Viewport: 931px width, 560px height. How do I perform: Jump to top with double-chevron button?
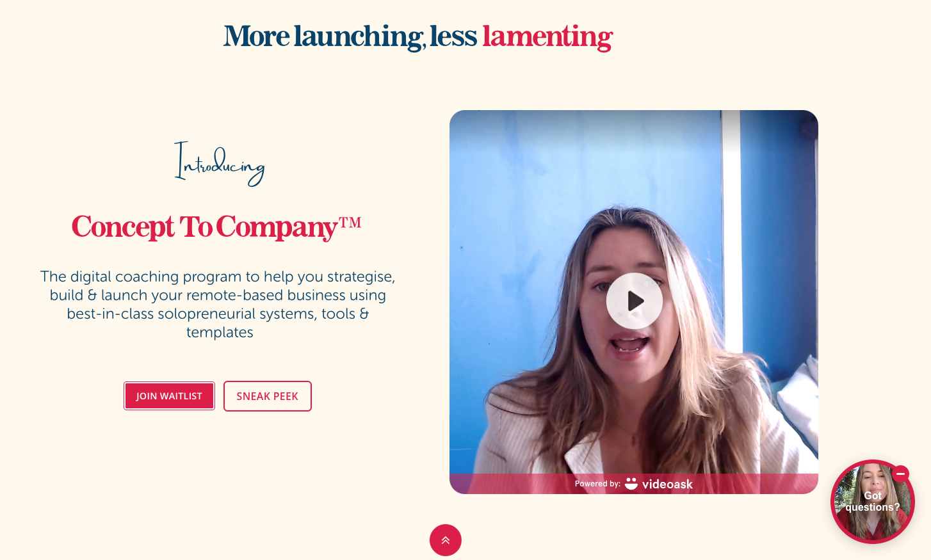tap(446, 540)
